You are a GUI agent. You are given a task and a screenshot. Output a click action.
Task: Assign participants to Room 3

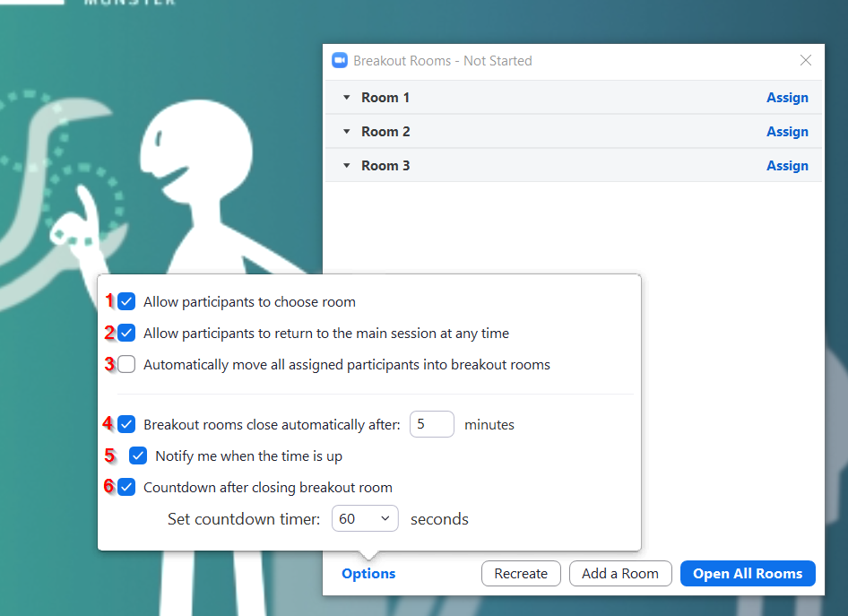(787, 166)
